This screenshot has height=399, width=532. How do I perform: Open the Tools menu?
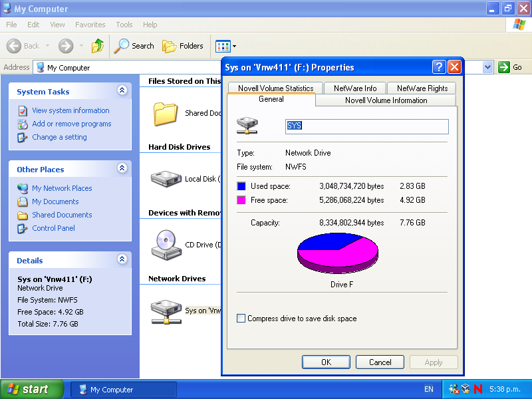point(124,25)
